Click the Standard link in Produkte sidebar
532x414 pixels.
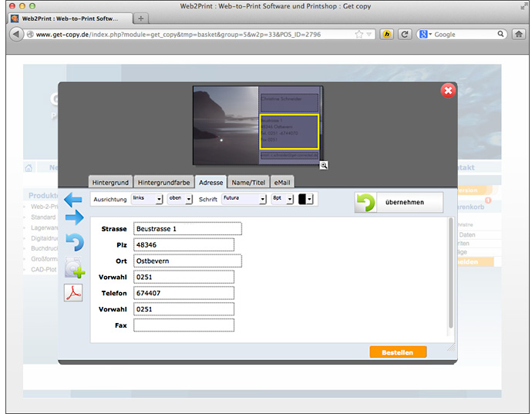click(x=43, y=217)
